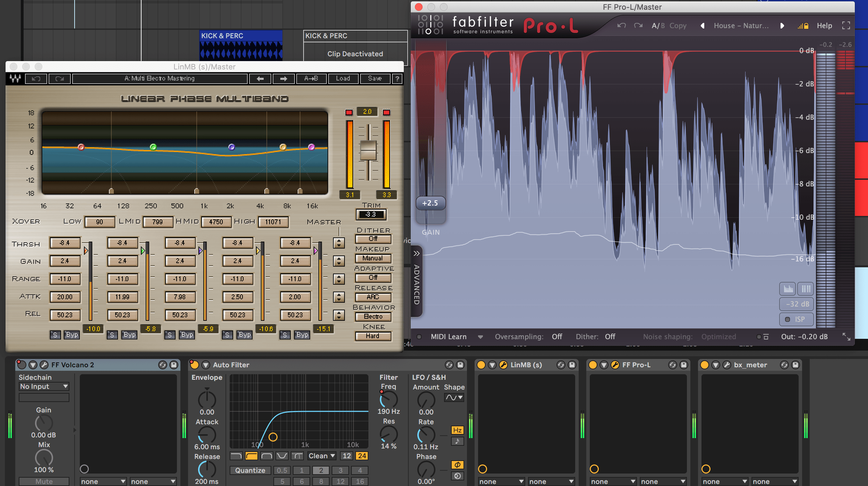Save preset on bx_meter device

click(x=795, y=365)
